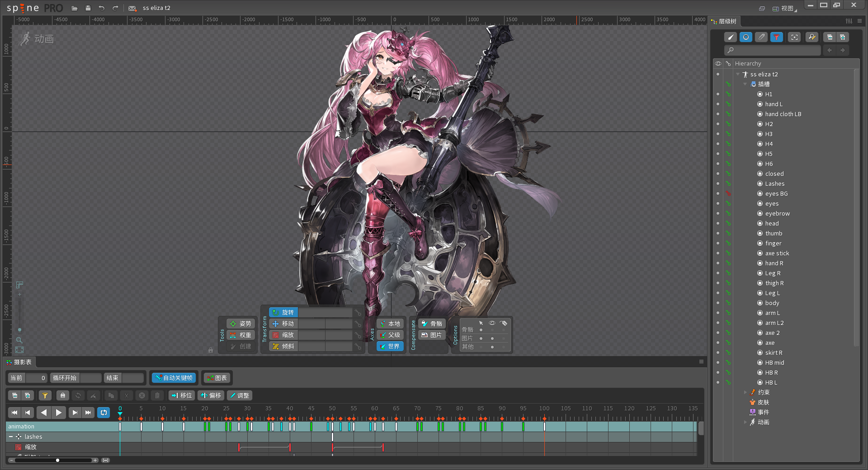Screen dimensions: 868x470
Task: Select the Pose (姿势) tool
Action: 241,324
